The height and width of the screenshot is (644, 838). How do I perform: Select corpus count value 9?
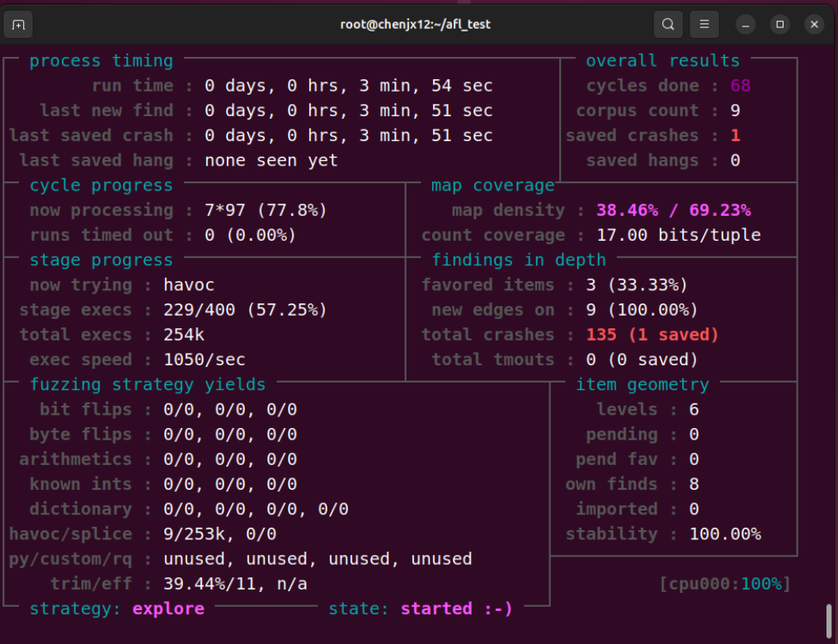736,110
